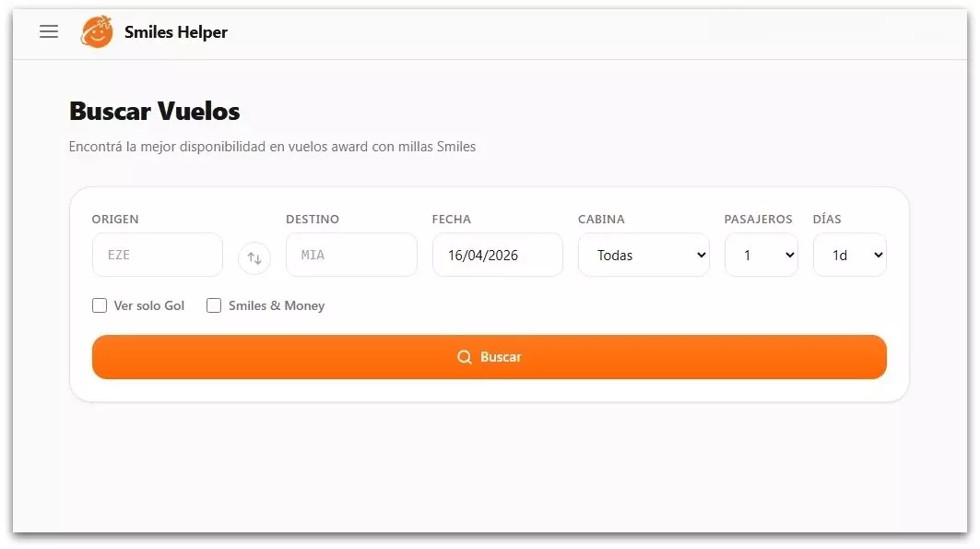This screenshot has height=549, width=980.
Task: Open the Cabina dropdown showing Todas
Action: click(643, 256)
